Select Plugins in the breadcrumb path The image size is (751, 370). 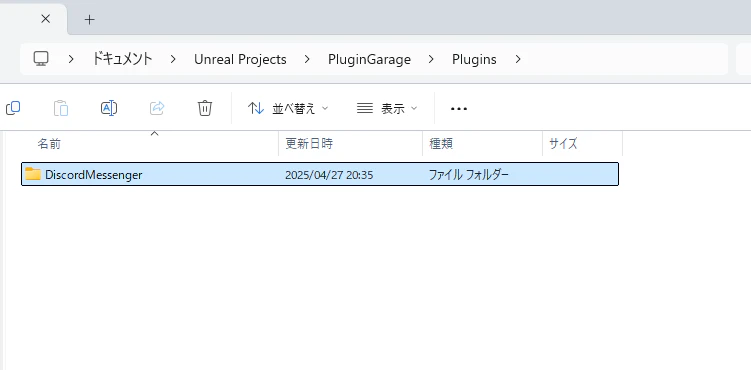(474, 59)
